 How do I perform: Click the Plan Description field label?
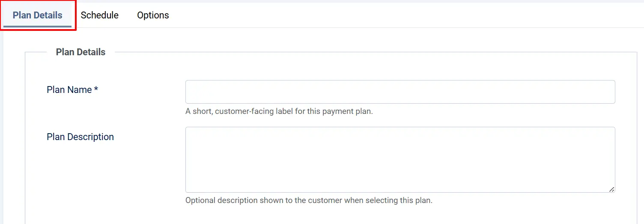80,137
